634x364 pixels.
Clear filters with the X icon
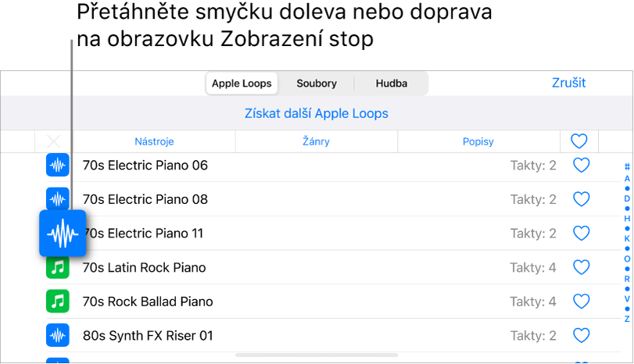click(53, 141)
